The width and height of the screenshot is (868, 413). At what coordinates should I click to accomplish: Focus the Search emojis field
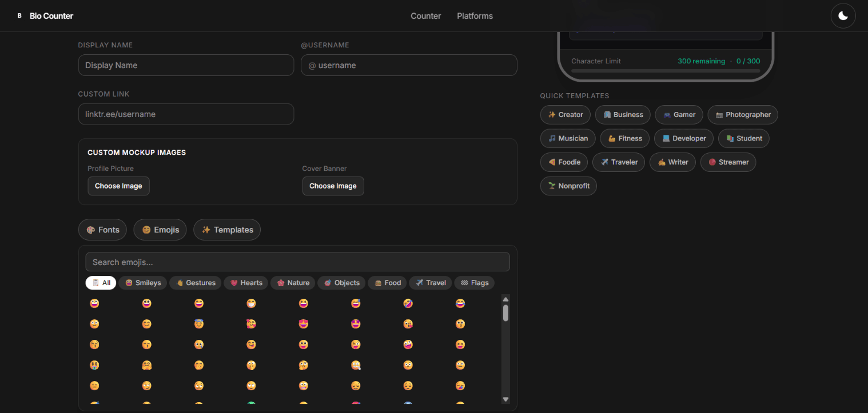297,262
